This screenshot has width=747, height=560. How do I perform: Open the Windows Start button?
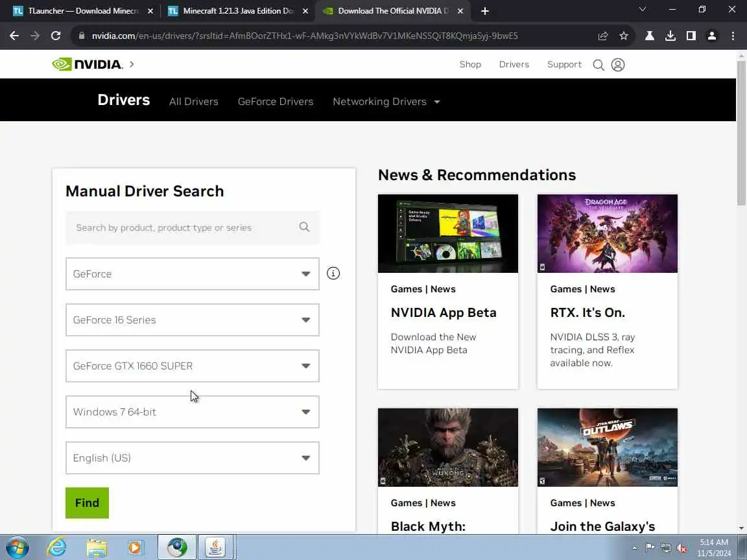pos(18,548)
